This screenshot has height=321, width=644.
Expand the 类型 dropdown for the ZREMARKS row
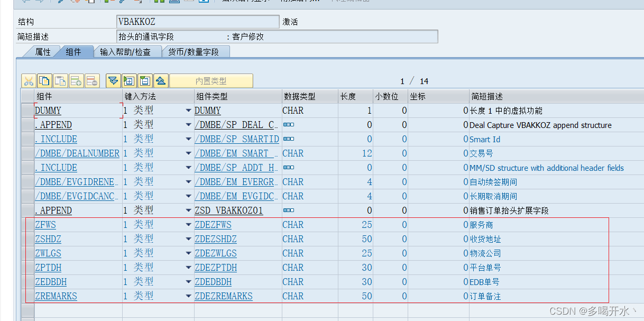tap(188, 296)
